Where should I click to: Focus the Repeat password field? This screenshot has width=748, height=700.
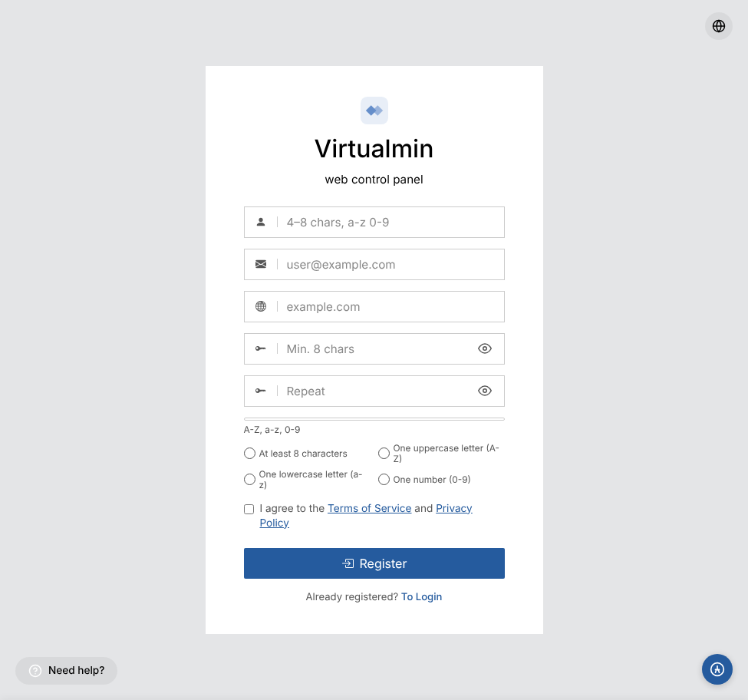click(374, 391)
